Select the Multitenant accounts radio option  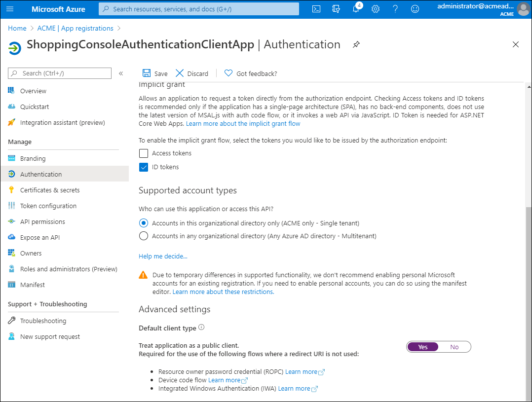pos(144,236)
